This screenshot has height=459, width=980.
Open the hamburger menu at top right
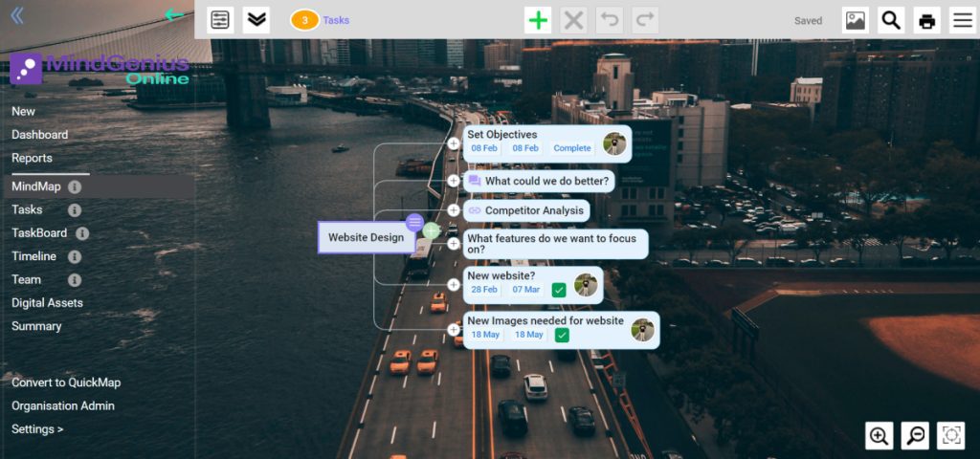pos(962,20)
